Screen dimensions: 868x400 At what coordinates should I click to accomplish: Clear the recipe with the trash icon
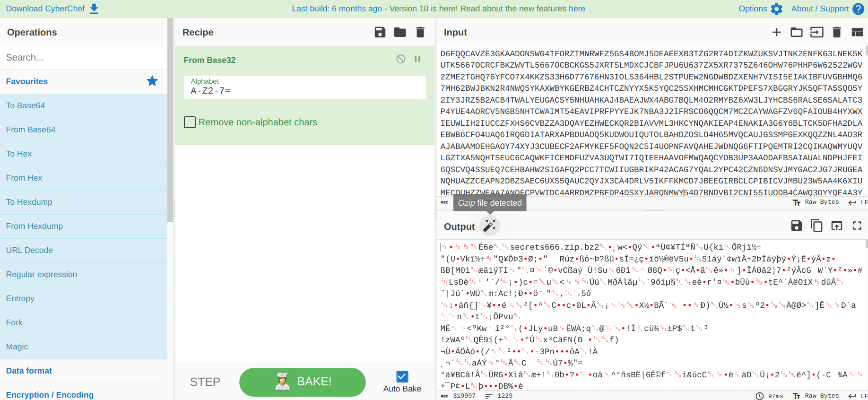point(420,32)
